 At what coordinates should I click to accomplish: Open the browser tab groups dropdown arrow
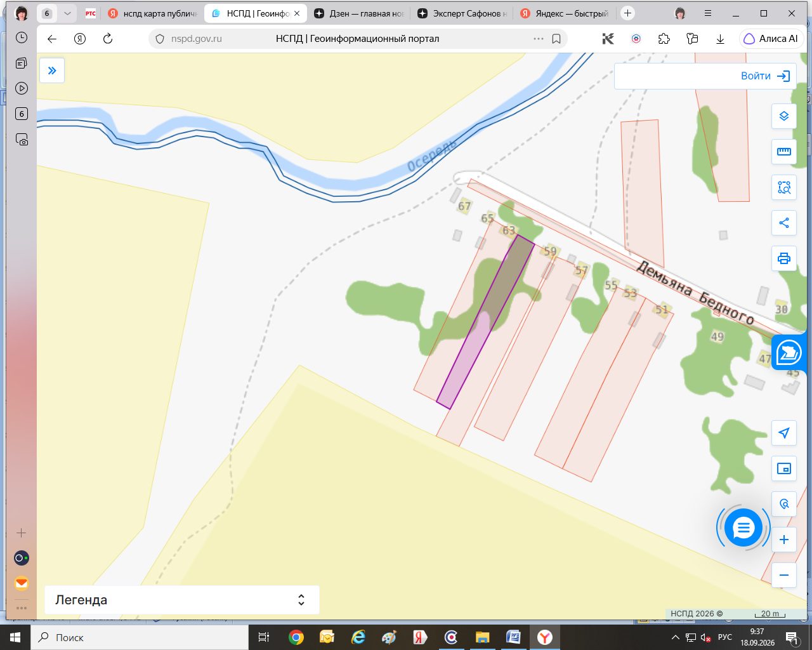67,13
